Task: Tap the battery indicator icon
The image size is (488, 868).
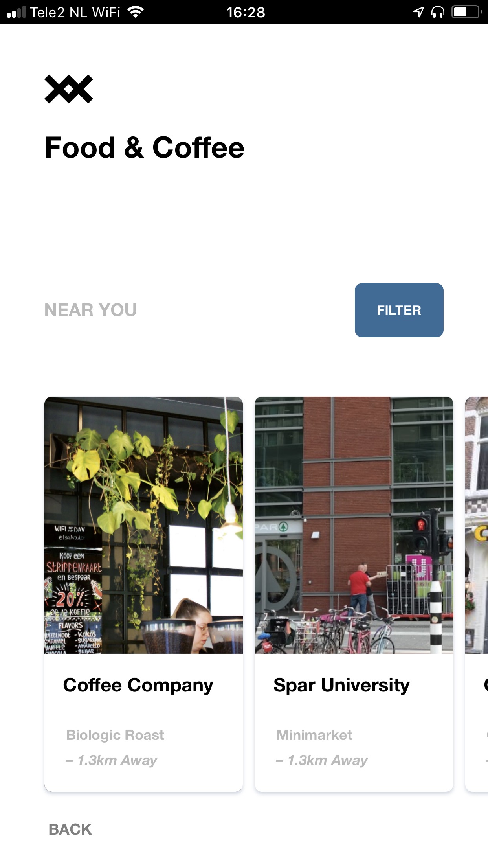Action: [467, 12]
